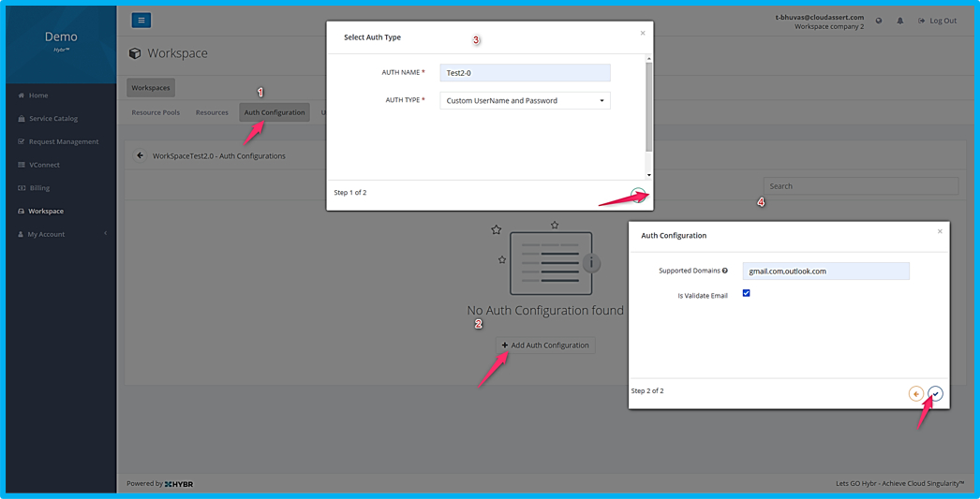Viewport: 980px width, 499px height.
Task: Click the back arrow beside WorkSpaceTest2.0
Action: pos(140,155)
